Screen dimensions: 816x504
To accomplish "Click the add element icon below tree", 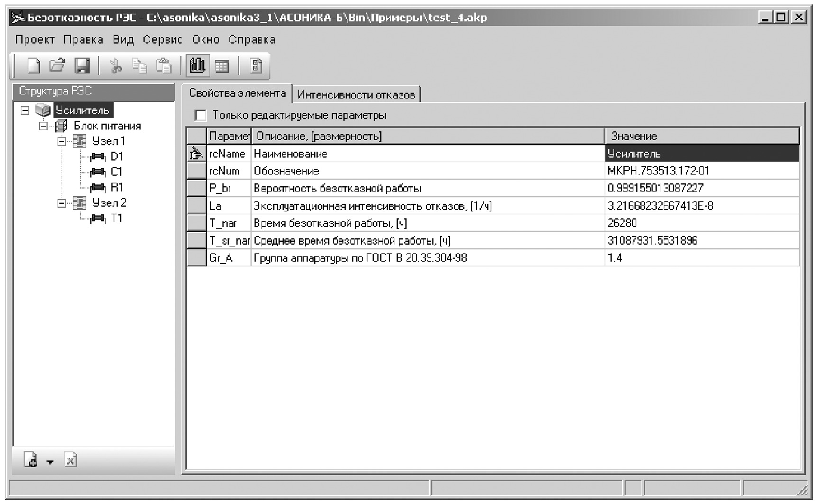I will 31,460.
